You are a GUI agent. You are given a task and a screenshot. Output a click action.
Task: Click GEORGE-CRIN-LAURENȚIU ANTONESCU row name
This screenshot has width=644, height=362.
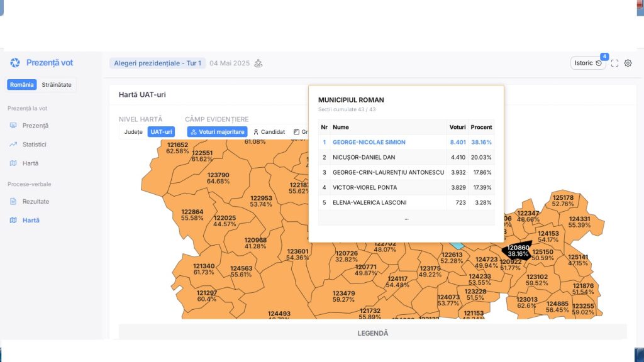tap(388, 172)
